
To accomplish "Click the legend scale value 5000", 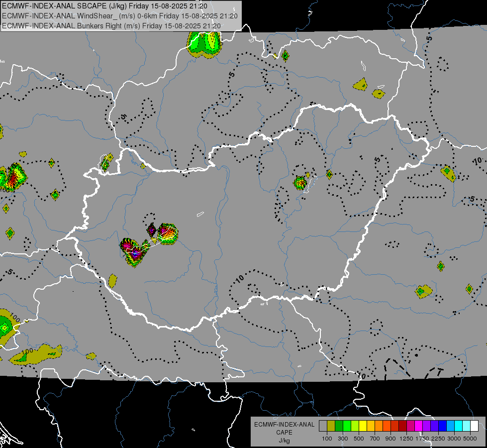I will coord(470,439).
